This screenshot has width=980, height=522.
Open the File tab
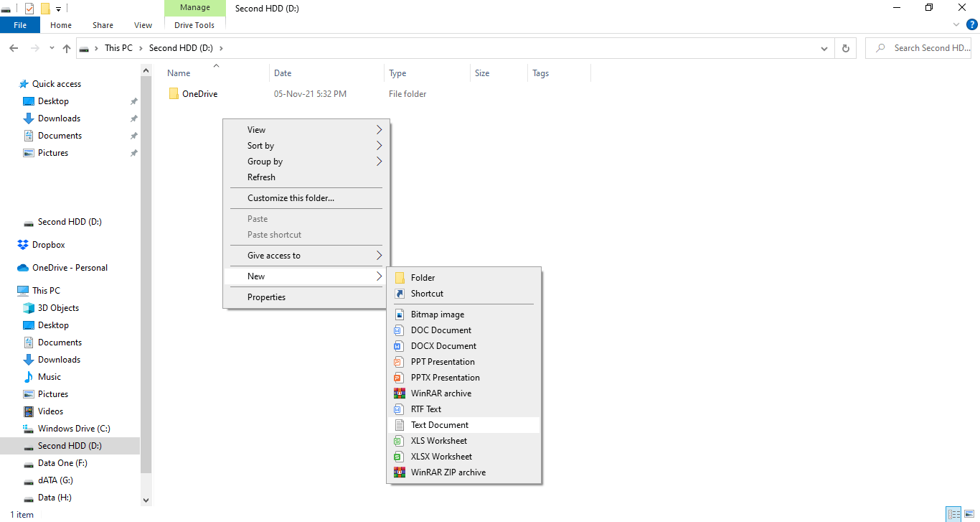(x=20, y=25)
